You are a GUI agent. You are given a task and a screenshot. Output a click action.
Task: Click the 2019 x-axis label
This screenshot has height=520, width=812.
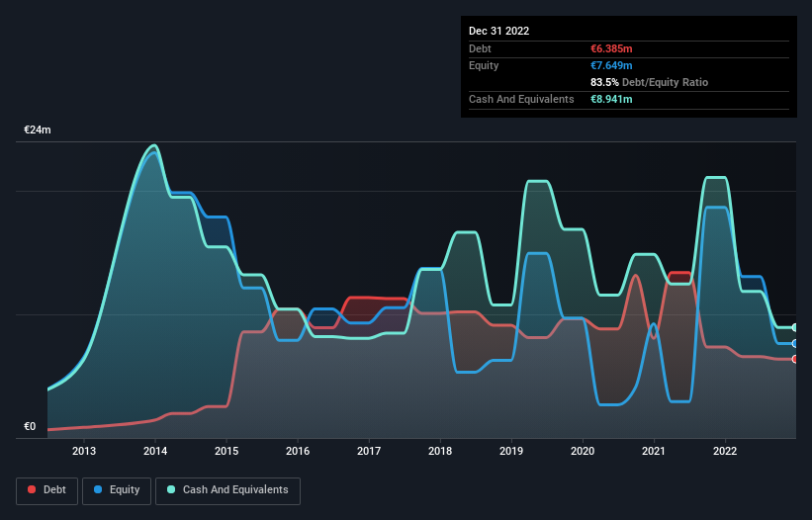511,451
